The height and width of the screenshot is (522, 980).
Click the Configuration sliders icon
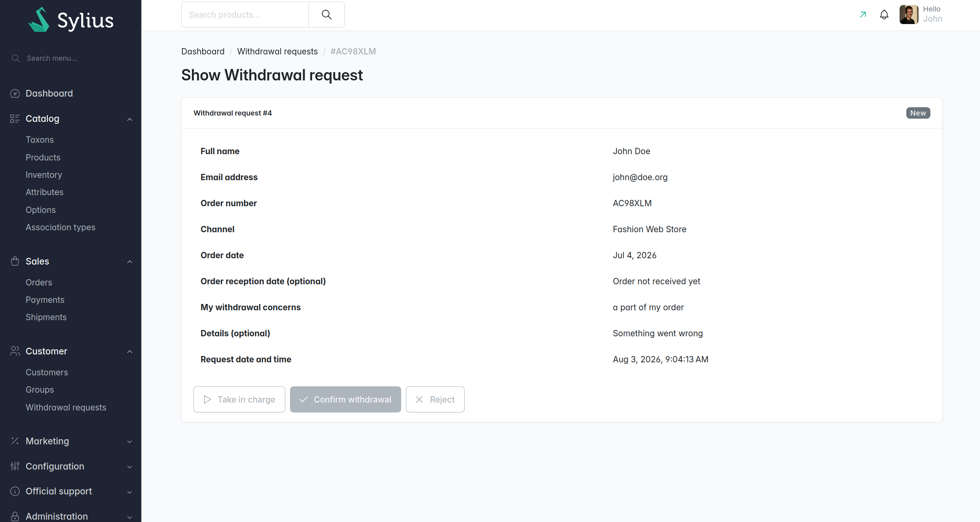click(15, 466)
